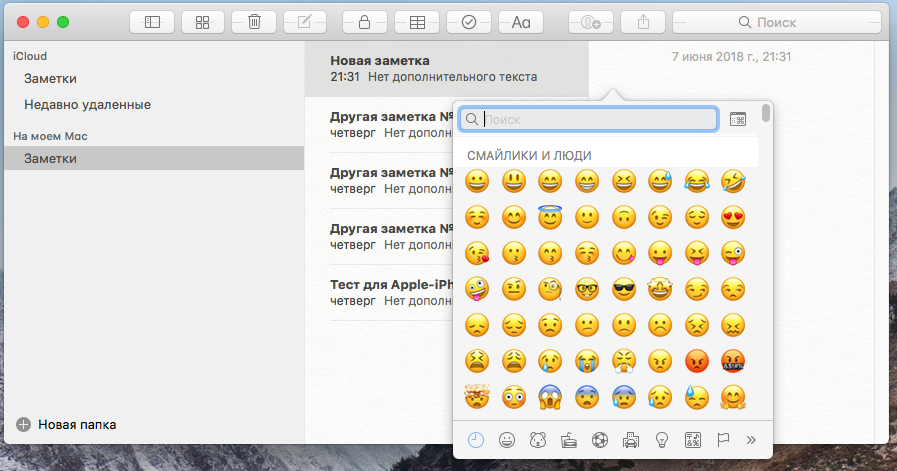The width and height of the screenshot is (897, 471).
Task: Insert the angel halo face emoji
Action: click(550, 217)
